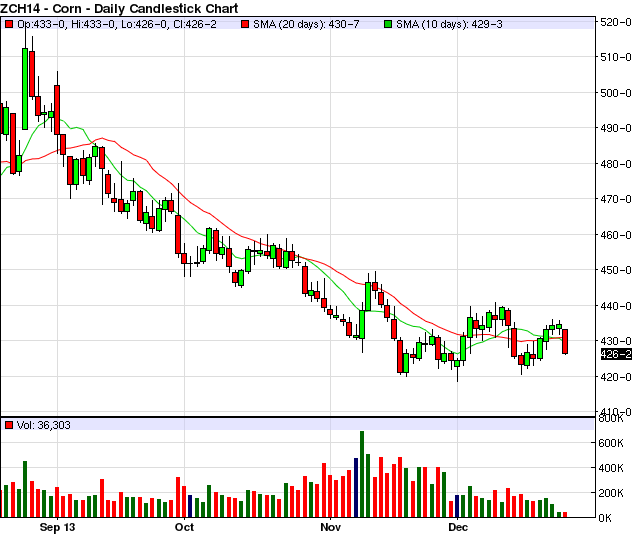
Task: Click the blue volume bar at start of October
Action: point(190,506)
